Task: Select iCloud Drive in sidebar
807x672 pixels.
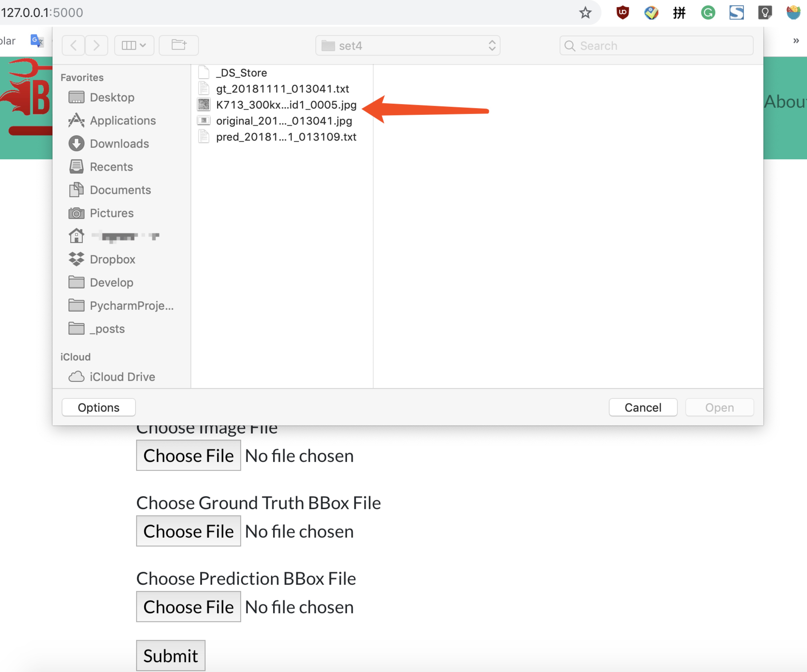Action: 122,377
